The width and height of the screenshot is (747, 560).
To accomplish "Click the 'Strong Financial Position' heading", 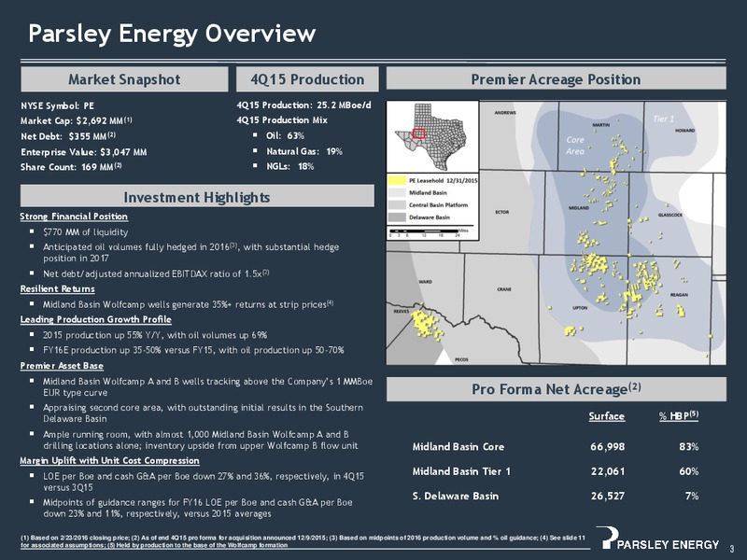I will pyautogui.click(x=74, y=217).
